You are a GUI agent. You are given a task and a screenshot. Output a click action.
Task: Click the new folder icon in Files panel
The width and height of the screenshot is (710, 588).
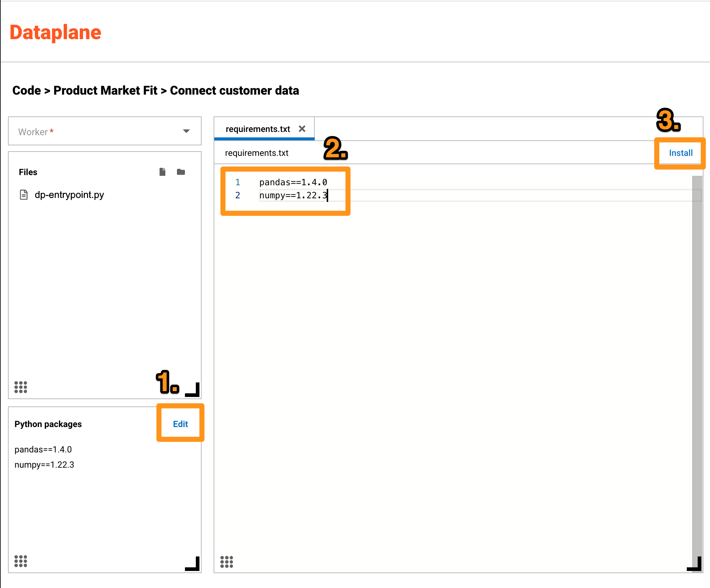click(x=181, y=172)
